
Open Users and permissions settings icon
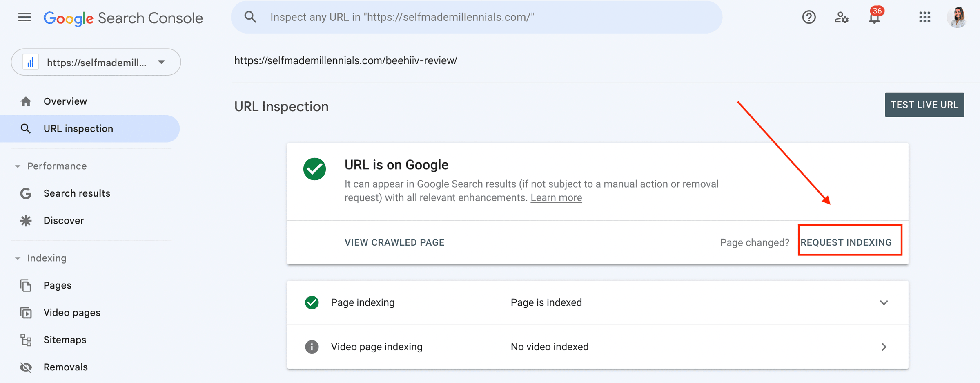pyautogui.click(x=841, y=17)
